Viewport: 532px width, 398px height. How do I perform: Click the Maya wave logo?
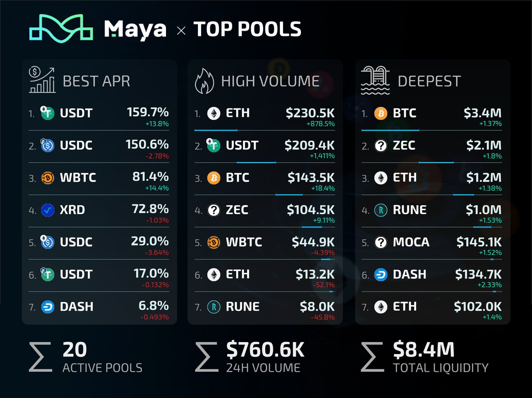pyautogui.click(x=61, y=30)
